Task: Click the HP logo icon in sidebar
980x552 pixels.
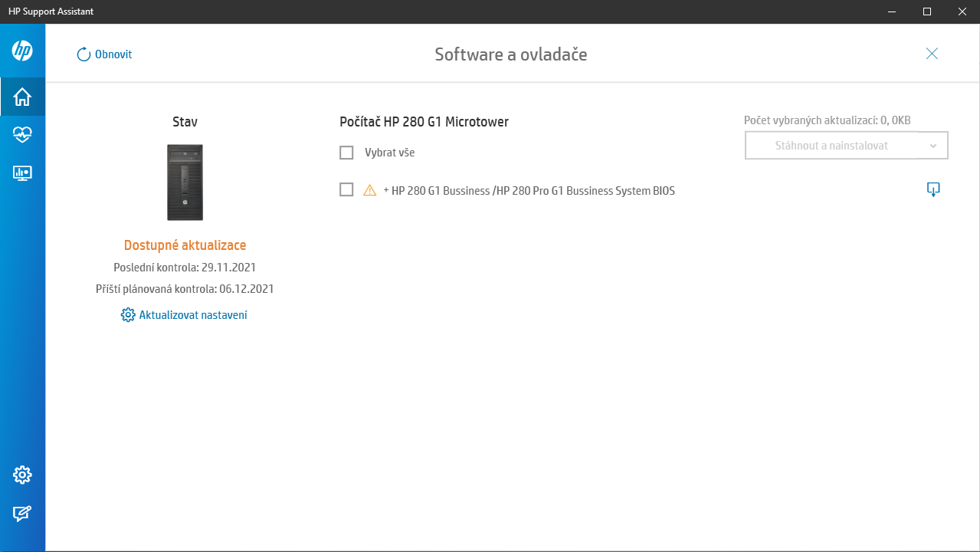Action: [x=22, y=51]
